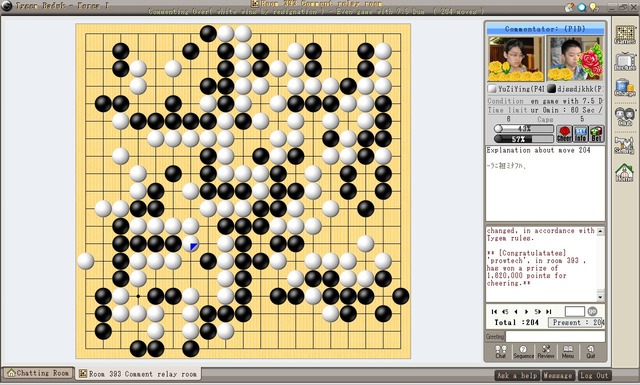This screenshot has width=640, height=385.
Task: Click white player's photo with yellow roses
Action: point(516,58)
